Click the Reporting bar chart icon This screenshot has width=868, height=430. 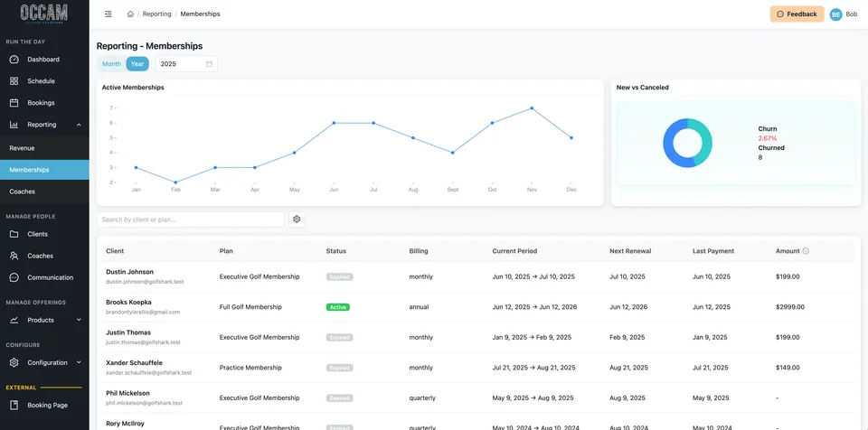[14, 125]
